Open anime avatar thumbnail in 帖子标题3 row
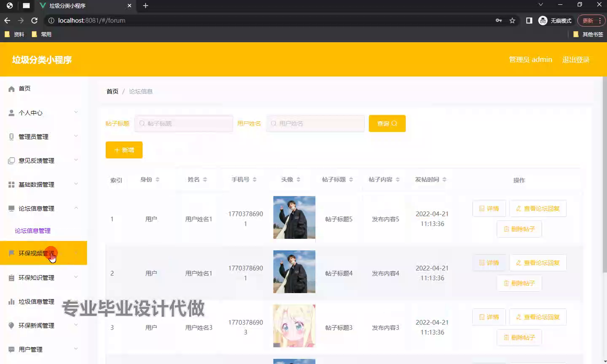607x364 pixels. tap(294, 326)
